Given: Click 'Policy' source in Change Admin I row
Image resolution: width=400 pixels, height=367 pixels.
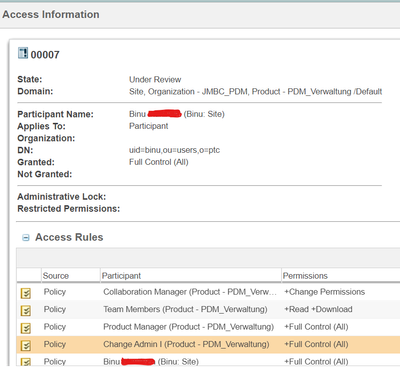Looking at the screenshot, I should 55,344.
